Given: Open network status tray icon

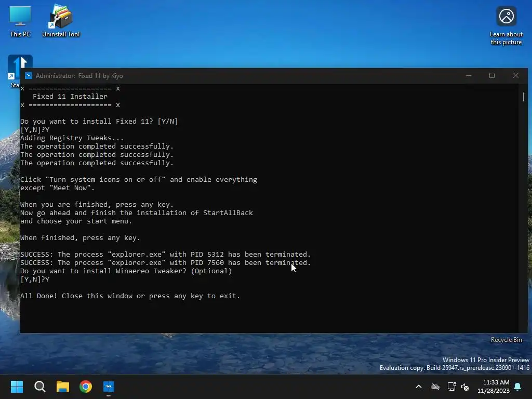Looking at the screenshot, I should 451,387.
